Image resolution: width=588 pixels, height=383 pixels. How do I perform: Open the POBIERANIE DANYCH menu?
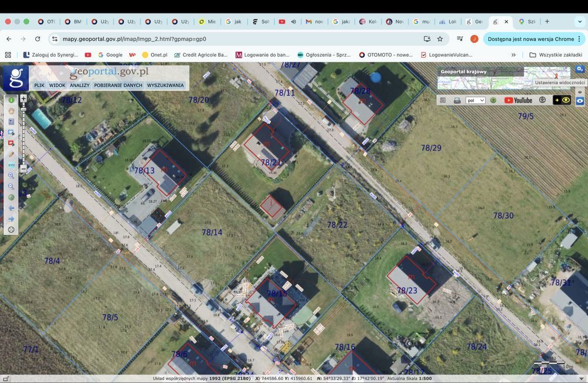pyautogui.click(x=118, y=85)
